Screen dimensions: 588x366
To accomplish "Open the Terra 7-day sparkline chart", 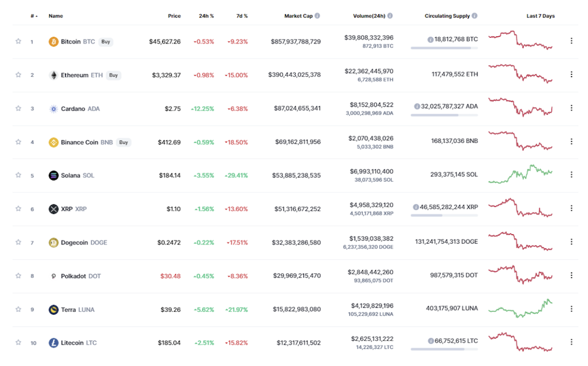I will 520,308.
